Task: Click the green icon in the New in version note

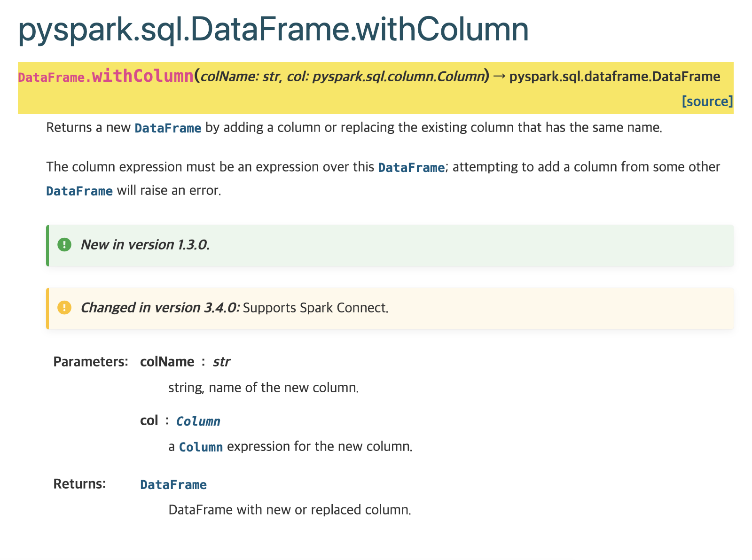Action: tap(64, 245)
